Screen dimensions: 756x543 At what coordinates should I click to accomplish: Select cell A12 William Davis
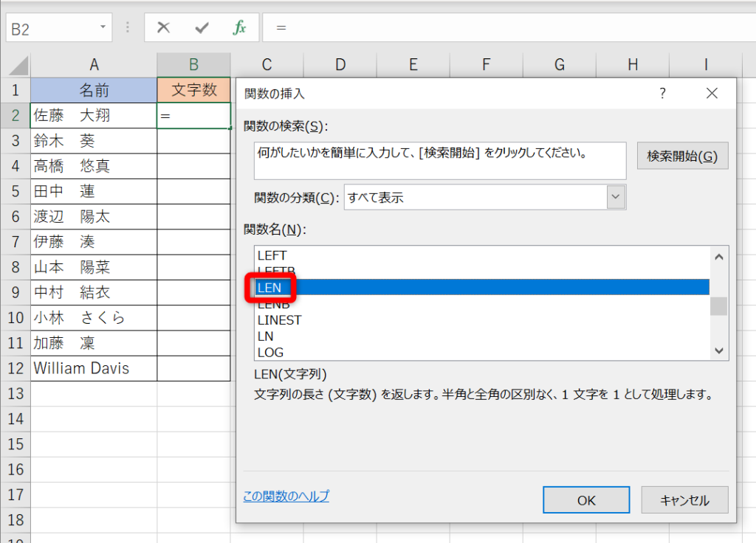[x=93, y=368]
